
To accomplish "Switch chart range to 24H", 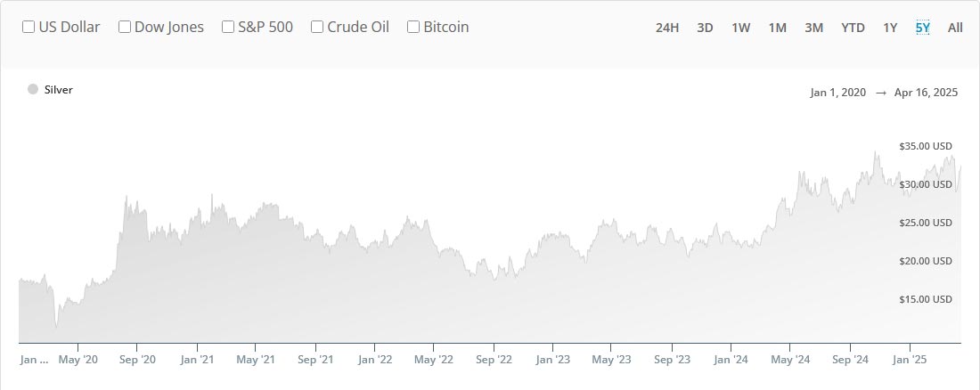I will pos(667,28).
